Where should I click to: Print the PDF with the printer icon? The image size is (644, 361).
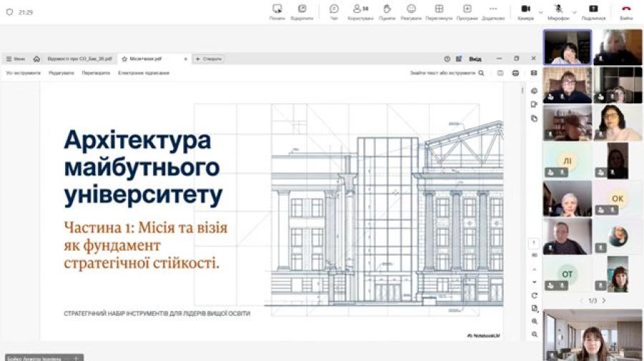(515, 73)
